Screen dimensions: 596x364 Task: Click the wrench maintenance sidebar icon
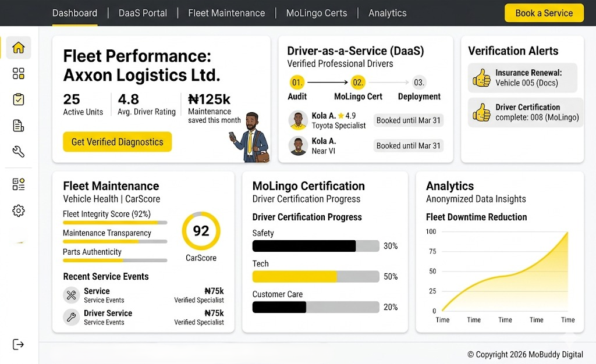[x=19, y=152]
